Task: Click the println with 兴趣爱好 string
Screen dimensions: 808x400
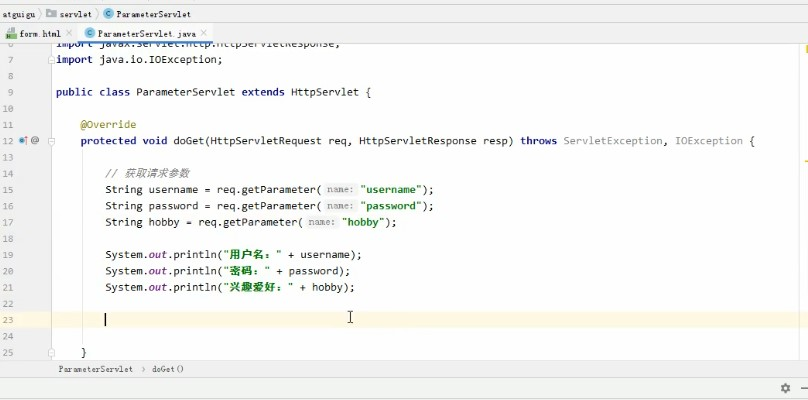Action: pos(230,287)
